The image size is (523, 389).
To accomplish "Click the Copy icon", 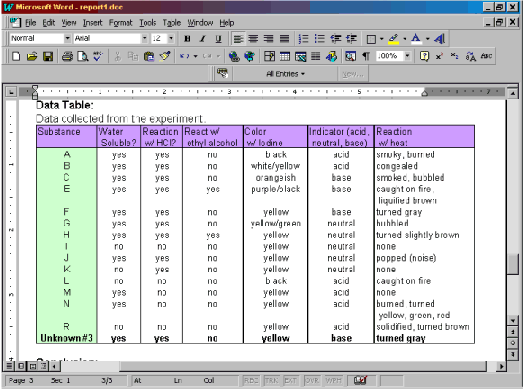I will click(x=133, y=56).
